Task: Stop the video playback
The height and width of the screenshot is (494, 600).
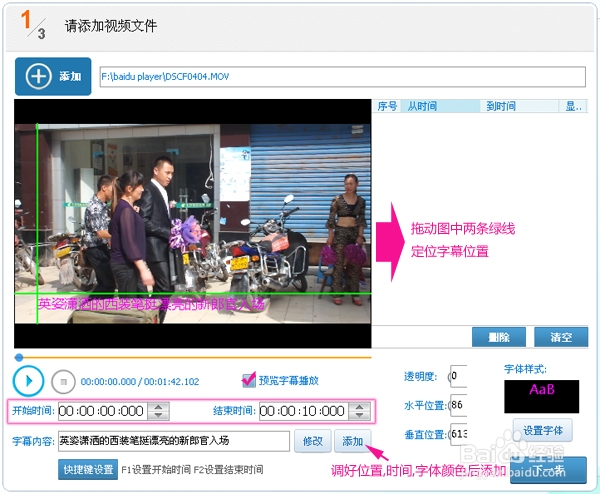Action: click(x=63, y=382)
